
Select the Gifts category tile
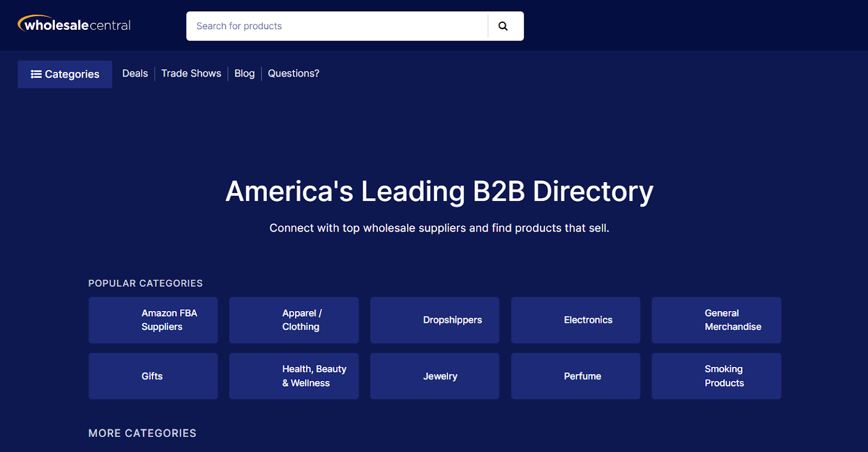(153, 376)
